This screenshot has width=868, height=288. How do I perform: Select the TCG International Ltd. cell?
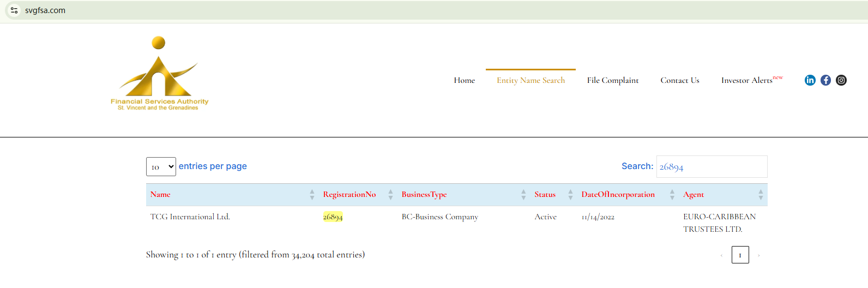(190, 217)
